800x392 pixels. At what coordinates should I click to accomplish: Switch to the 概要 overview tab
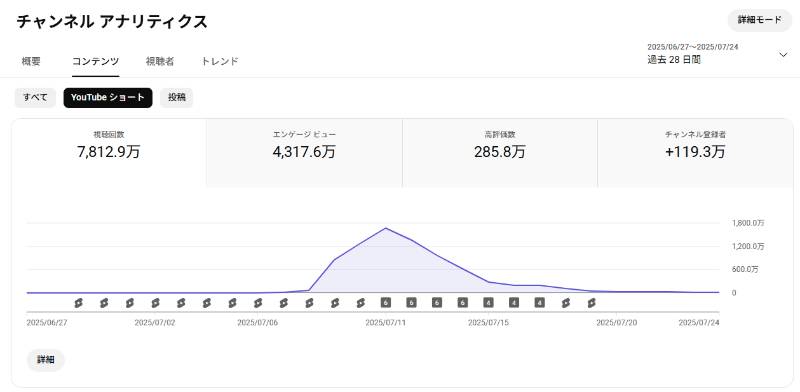31,62
